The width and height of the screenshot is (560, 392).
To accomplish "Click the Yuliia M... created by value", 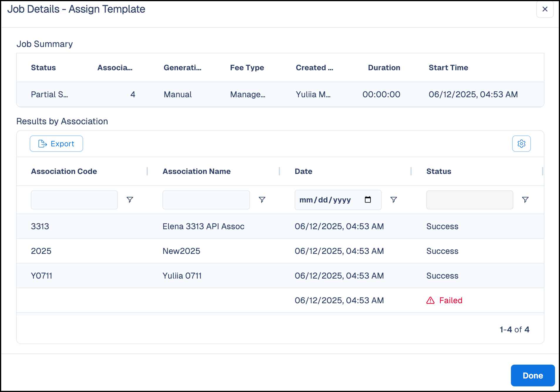I will pyautogui.click(x=313, y=94).
